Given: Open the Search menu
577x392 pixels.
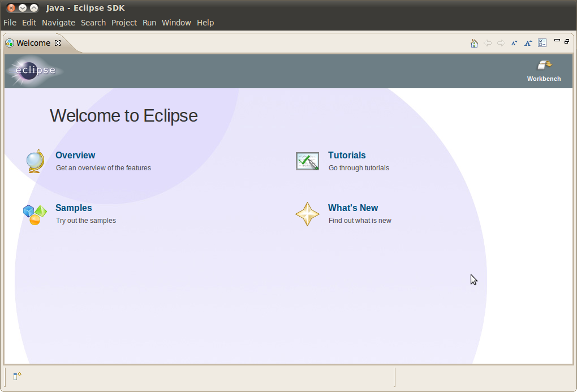Looking at the screenshot, I should click(93, 23).
